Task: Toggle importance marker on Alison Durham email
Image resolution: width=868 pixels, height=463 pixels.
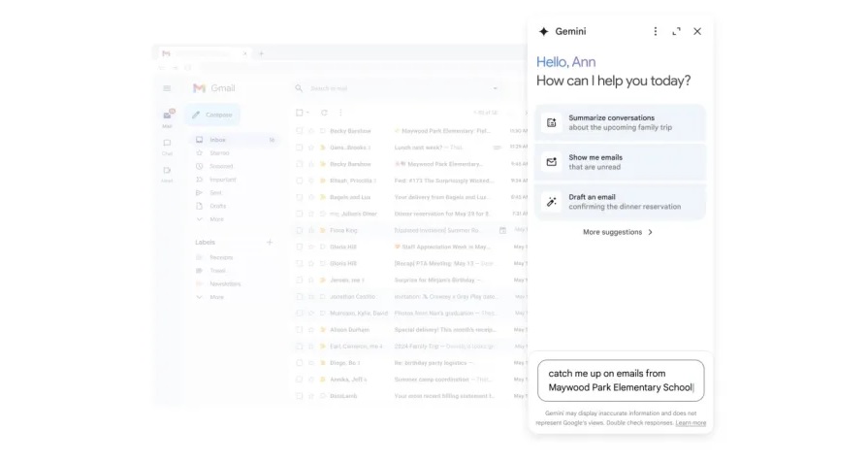Action: click(x=323, y=329)
